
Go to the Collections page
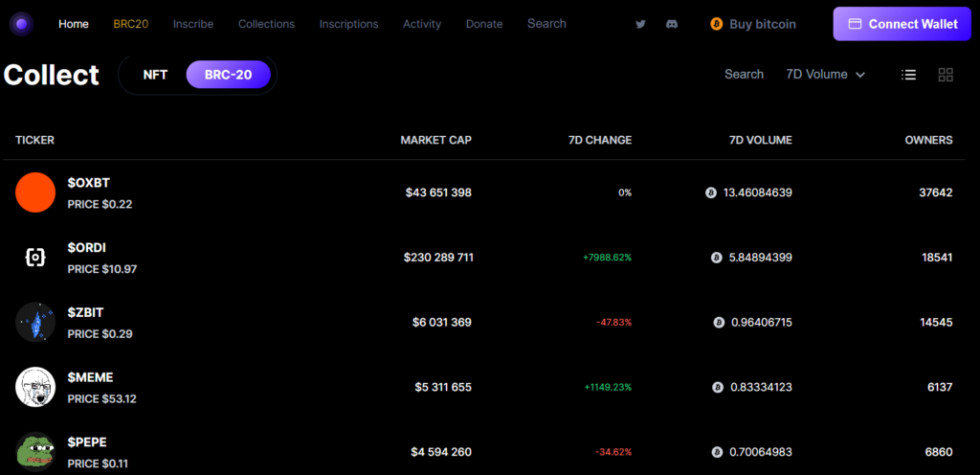click(x=266, y=24)
